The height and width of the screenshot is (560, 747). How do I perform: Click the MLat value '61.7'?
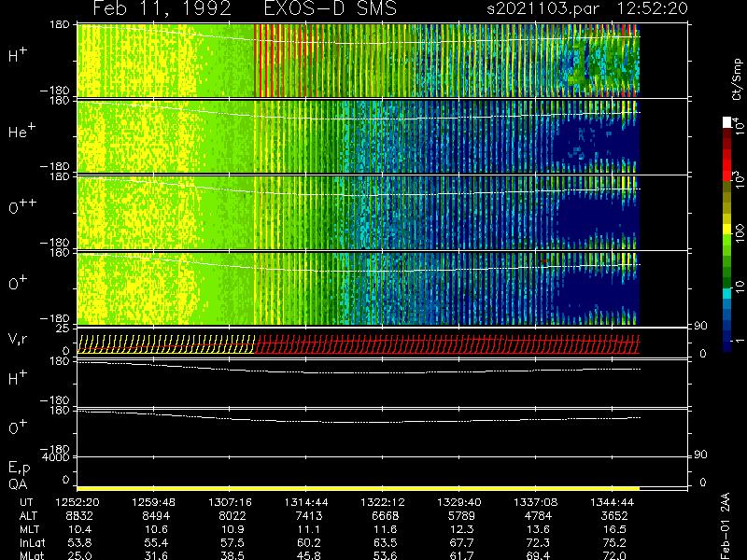pos(462,555)
